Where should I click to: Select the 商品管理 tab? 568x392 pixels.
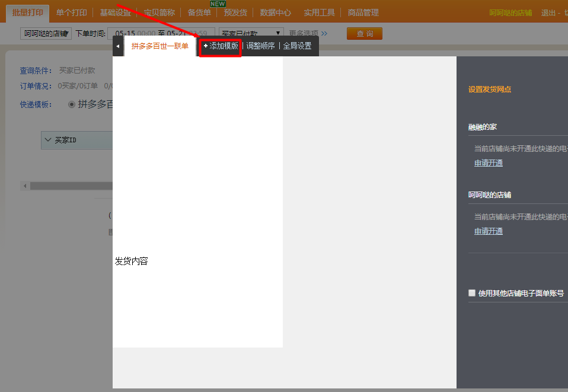[363, 12]
